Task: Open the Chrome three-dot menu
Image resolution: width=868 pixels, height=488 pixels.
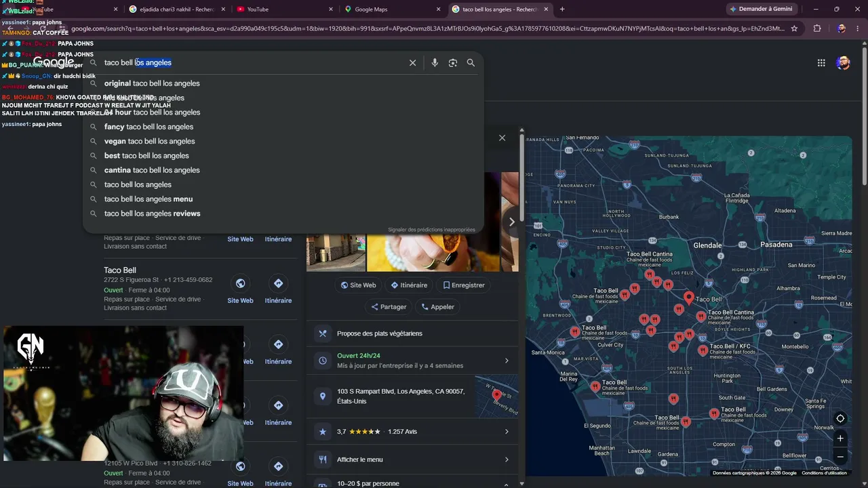Action: (x=858, y=28)
